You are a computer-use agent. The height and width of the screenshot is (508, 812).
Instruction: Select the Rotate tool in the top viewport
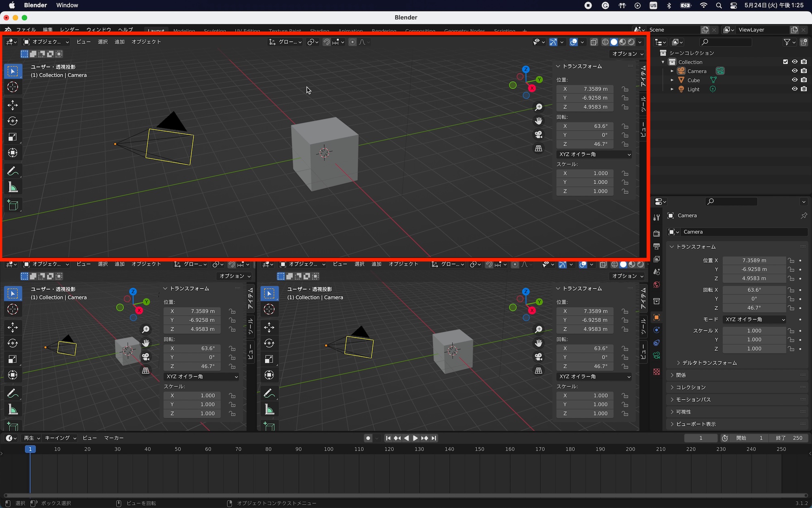pos(13,121)
